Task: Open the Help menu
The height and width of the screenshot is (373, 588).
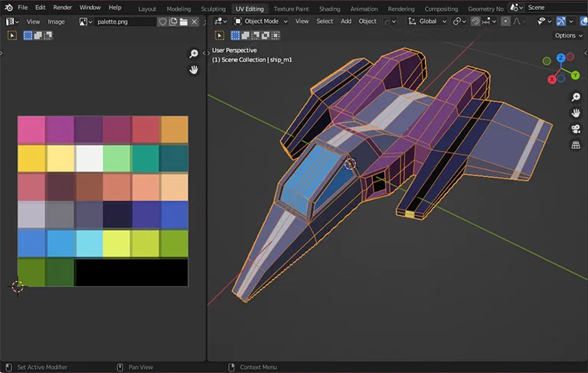Action: click(115, 8)
